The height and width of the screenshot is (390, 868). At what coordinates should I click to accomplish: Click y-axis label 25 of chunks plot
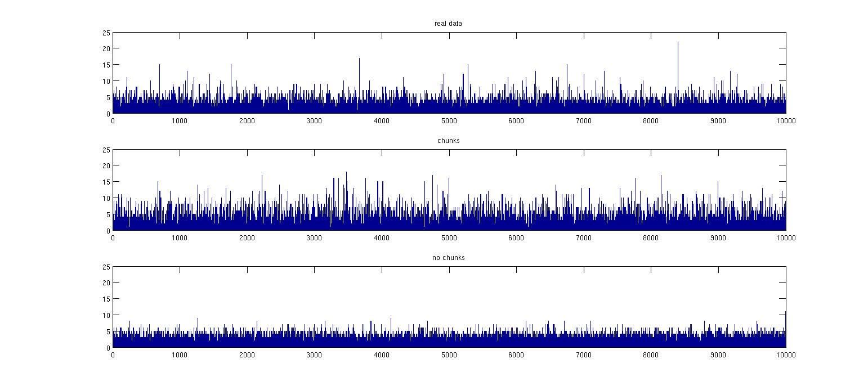click(106, 150)
